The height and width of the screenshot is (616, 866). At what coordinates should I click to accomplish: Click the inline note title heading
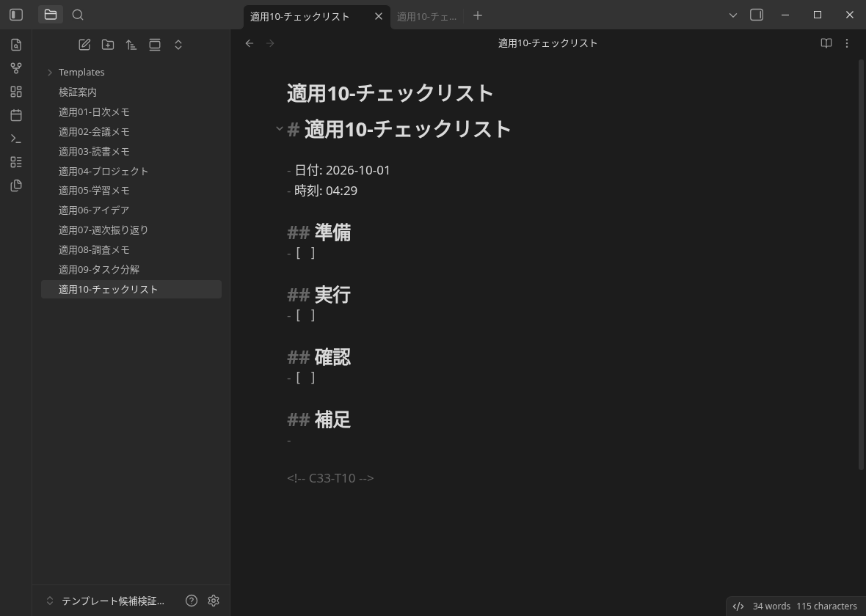point(390,92)
